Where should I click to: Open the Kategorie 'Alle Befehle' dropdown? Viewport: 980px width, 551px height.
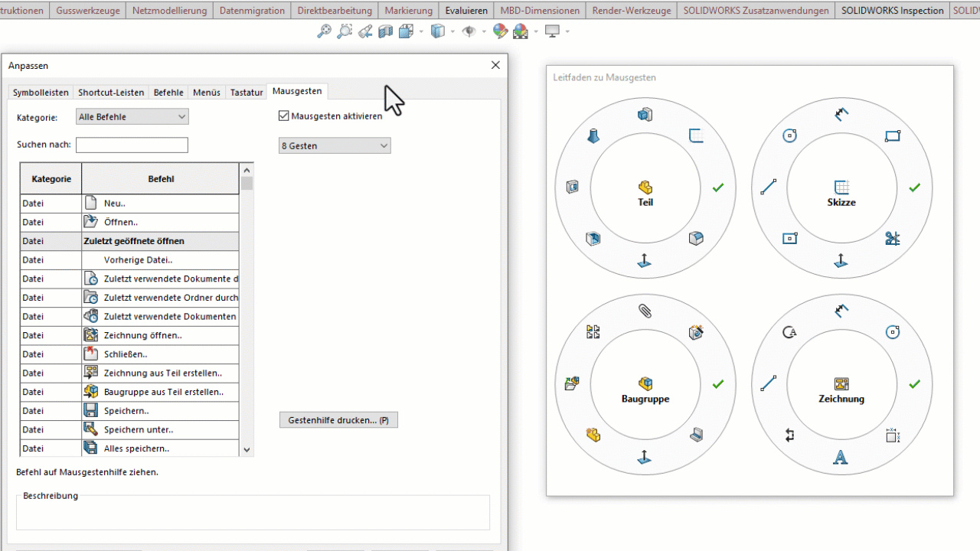(132, 117)
